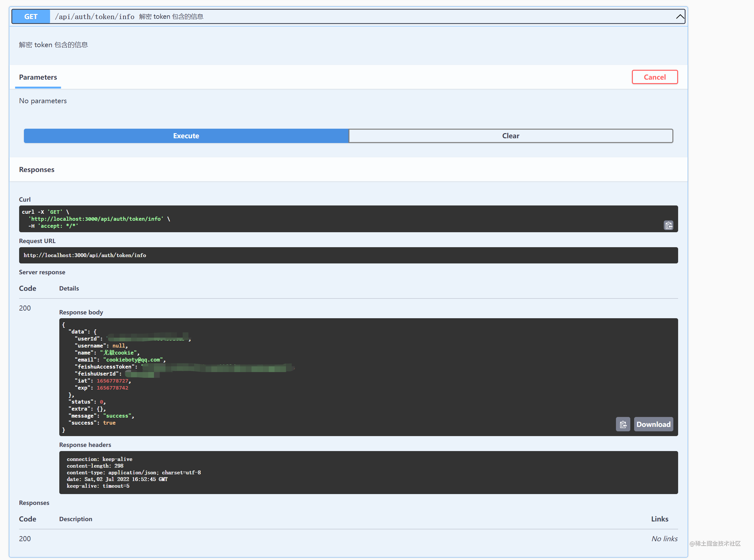Click the GET method badge
The width and height of the screenshot is (754, 560).
click(31, 17)
